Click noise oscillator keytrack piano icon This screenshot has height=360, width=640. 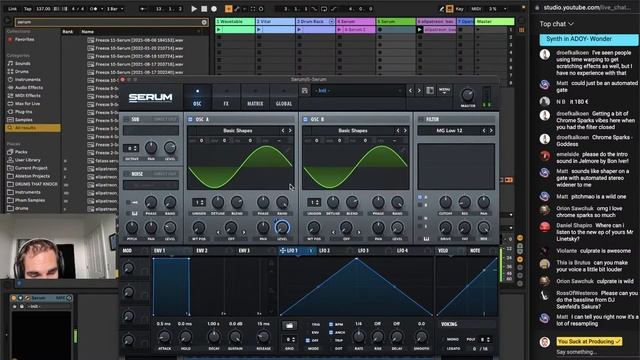(x=135, y=213)
